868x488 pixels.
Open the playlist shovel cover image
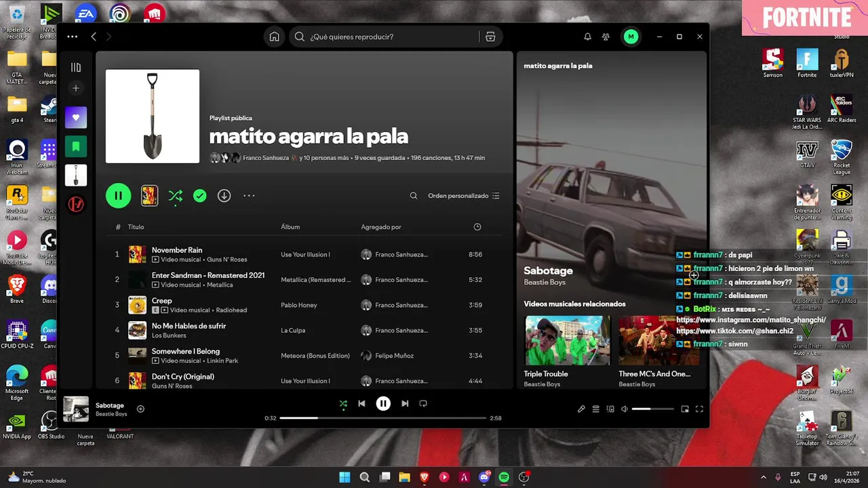pos(153,116)
